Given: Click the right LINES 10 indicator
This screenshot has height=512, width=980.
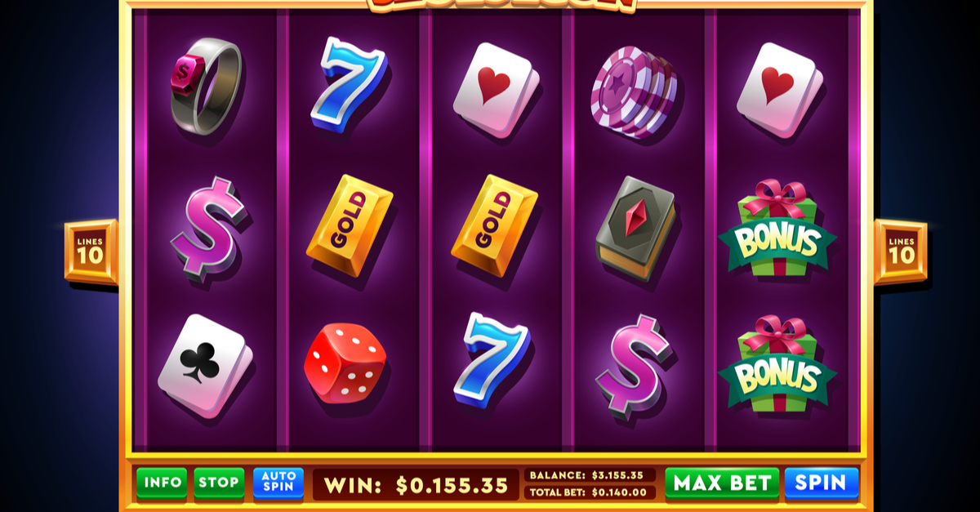Looking at the screenshot, I should point(902,252).
